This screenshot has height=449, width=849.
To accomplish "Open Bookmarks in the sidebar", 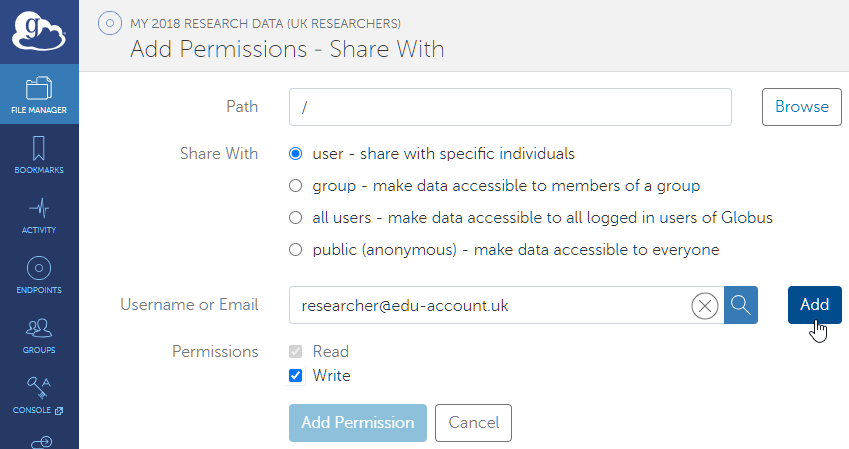I will coord(39,155).
